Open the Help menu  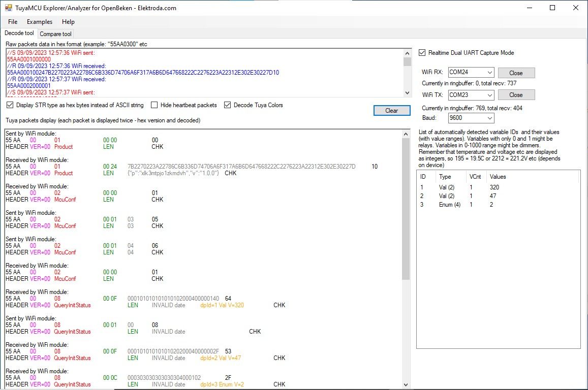coord(68,22)
